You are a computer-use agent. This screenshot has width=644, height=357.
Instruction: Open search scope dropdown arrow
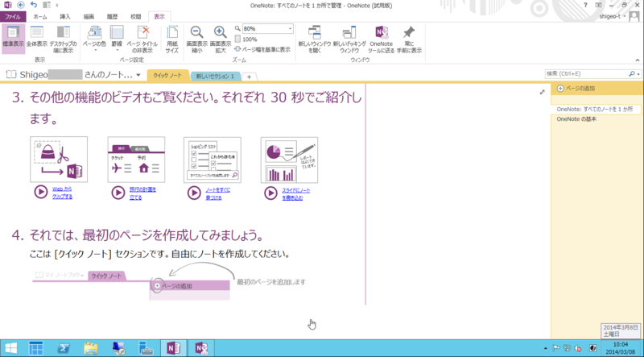tap(638, 74)
